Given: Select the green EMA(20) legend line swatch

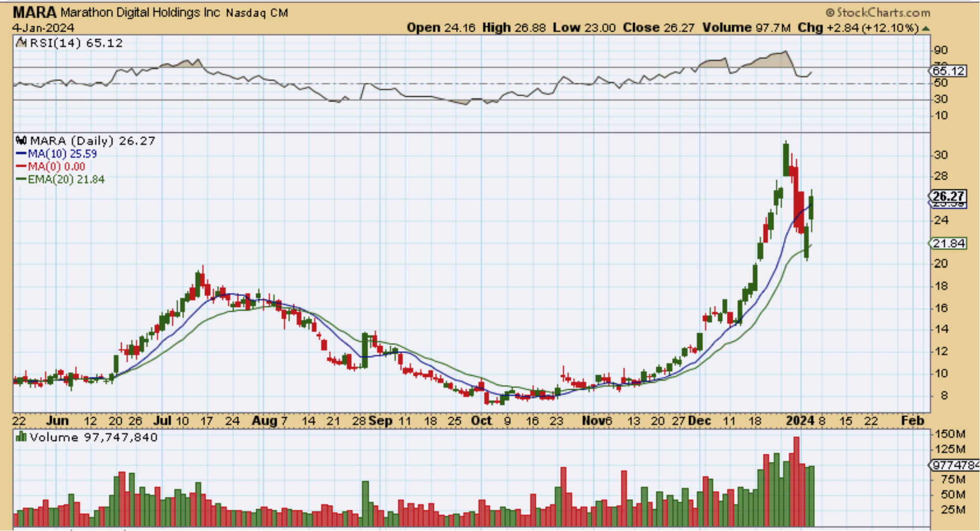Looking at the screenshot, I should [x=21, y=180].
